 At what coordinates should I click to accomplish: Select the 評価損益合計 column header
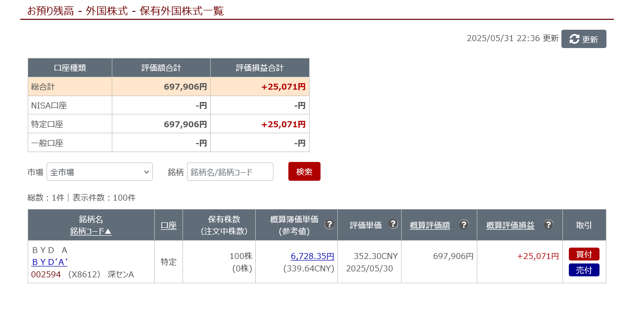tap(260, 68)
